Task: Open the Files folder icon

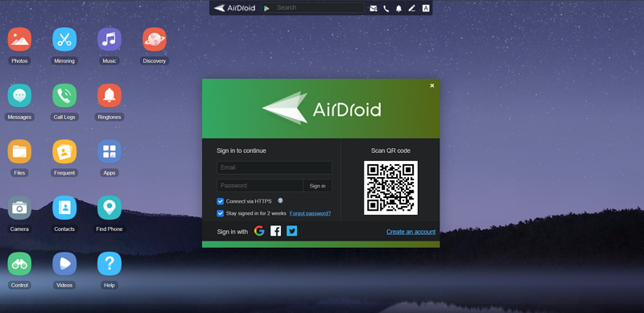Action: (x=19, y=151)
